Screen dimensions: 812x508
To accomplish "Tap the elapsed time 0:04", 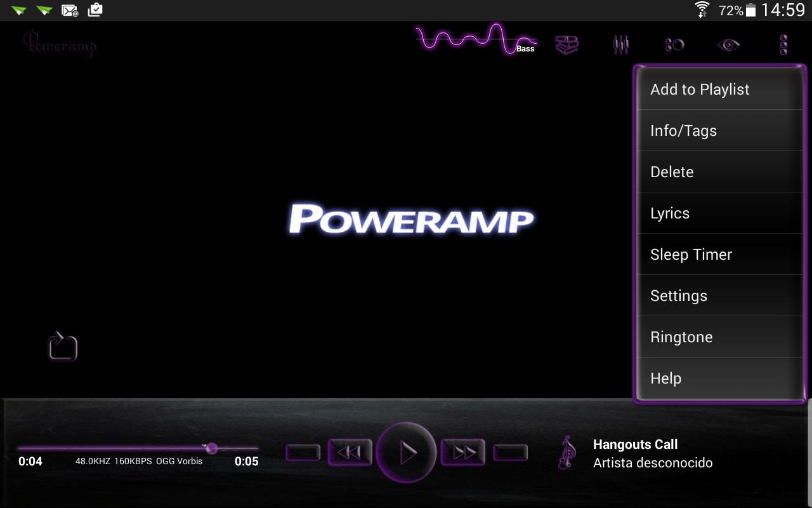I will pos(30,462).
